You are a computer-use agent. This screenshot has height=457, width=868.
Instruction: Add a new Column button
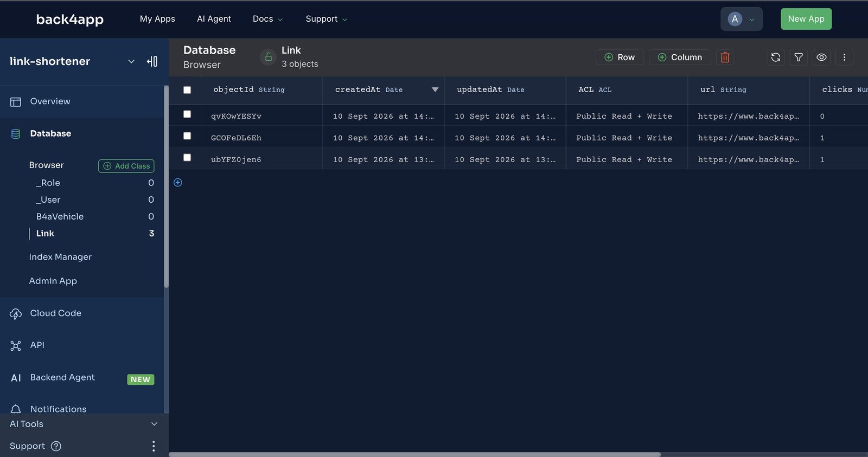[680, 57]
